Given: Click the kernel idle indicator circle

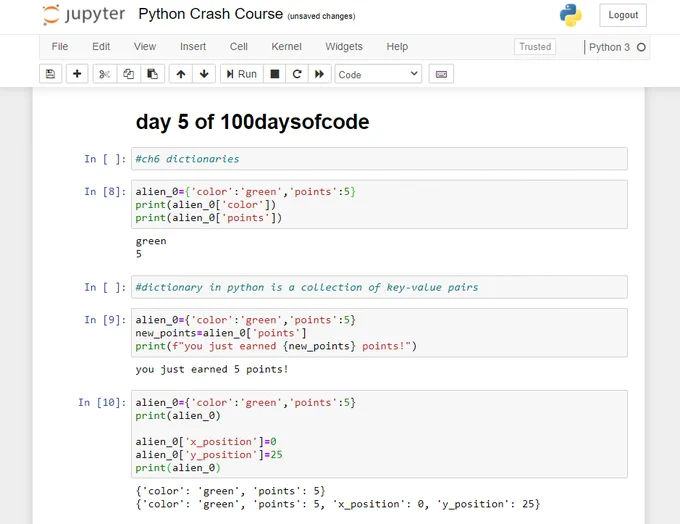Looking at the screenshot, I should coord(641,47).
